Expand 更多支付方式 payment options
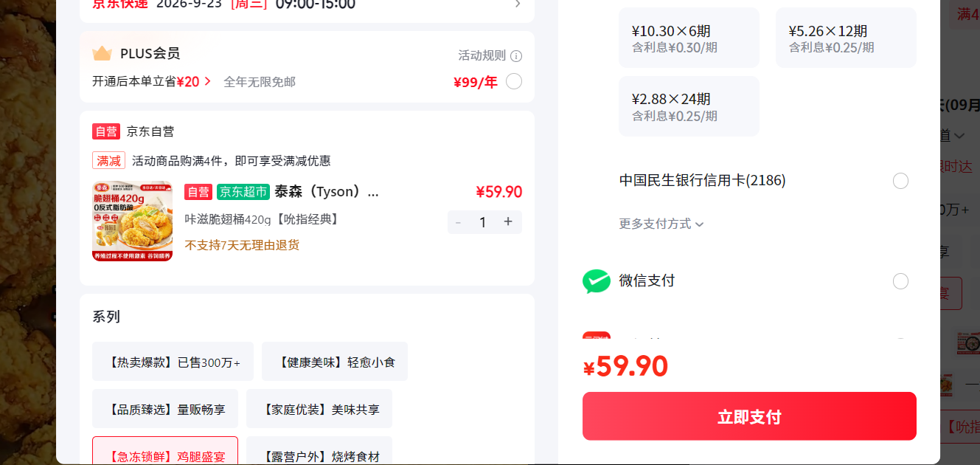 point(661,224)
